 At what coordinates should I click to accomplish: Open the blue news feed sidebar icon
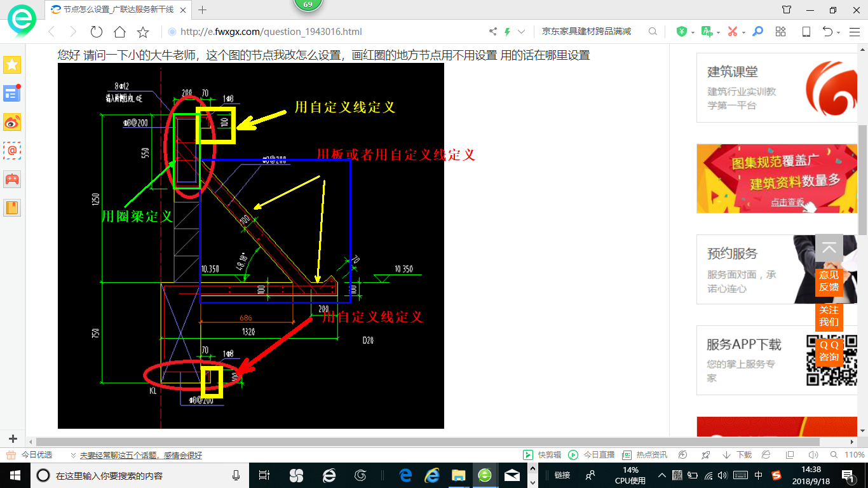point(12,93)
